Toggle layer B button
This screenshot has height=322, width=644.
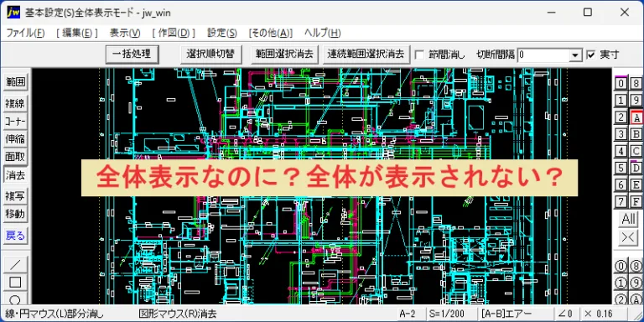click(636, 134)
